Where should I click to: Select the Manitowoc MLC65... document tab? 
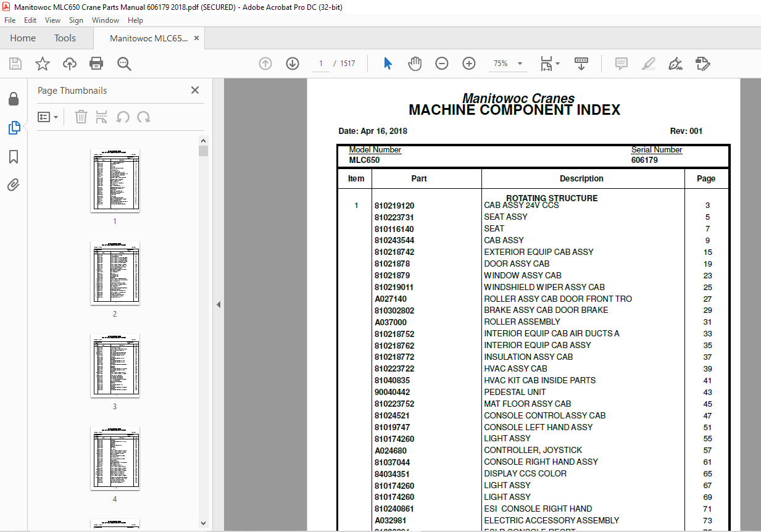[x=148, y=38]
